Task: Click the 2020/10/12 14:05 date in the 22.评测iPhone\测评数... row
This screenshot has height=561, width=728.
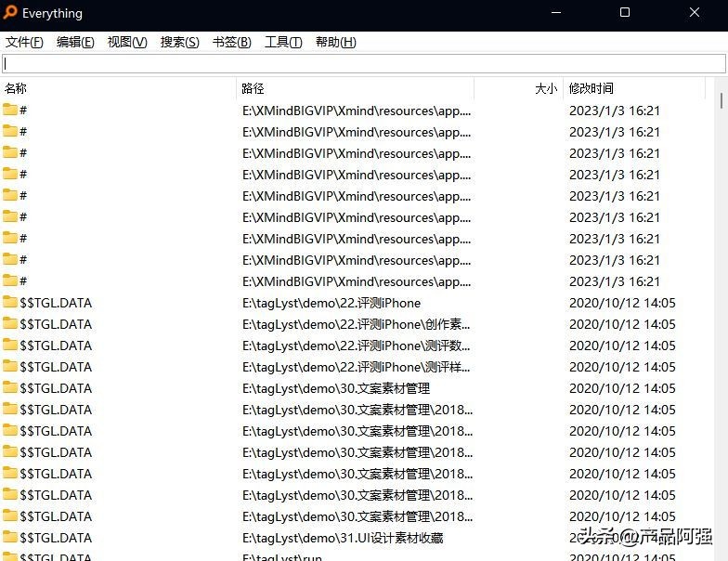Action: pos(622,346)
